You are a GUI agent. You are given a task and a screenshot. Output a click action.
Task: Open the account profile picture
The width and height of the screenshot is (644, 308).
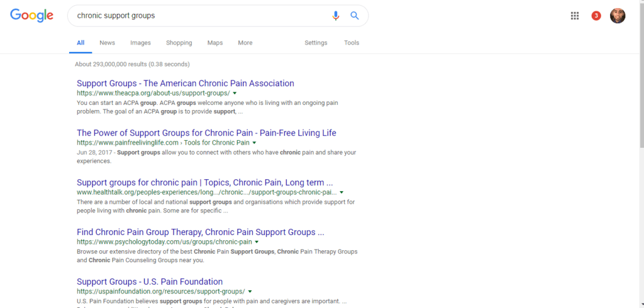tap(618, 16)
